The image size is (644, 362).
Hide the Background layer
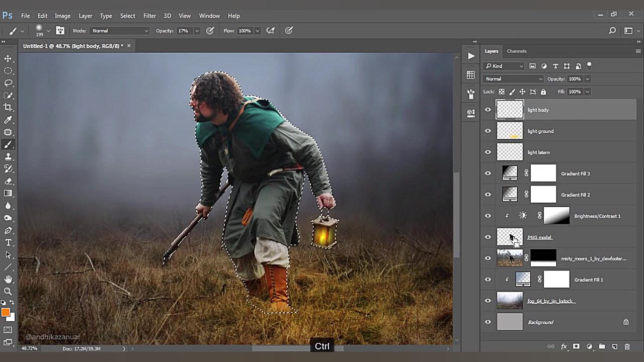pyautogui.click(x=488, y=322)
